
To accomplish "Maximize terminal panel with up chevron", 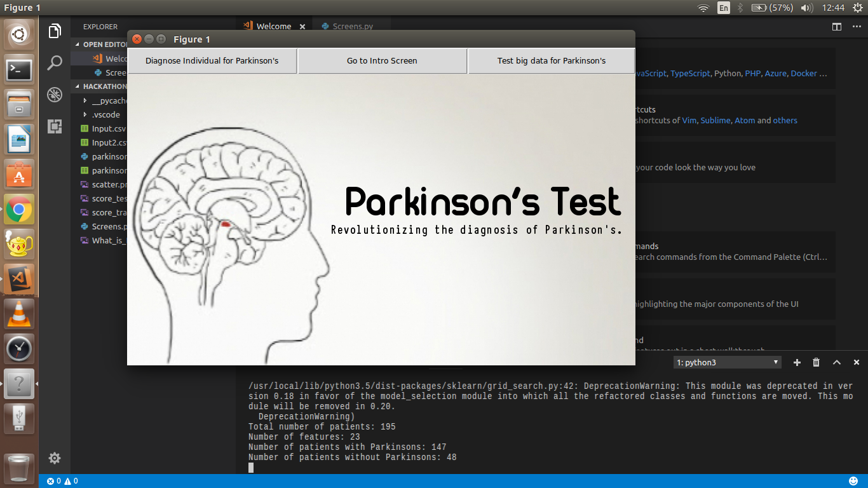I will [837, 362].
